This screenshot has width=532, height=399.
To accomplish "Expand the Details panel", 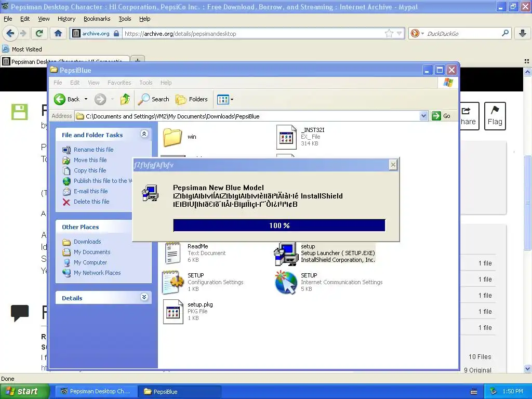I will point(144,297).
